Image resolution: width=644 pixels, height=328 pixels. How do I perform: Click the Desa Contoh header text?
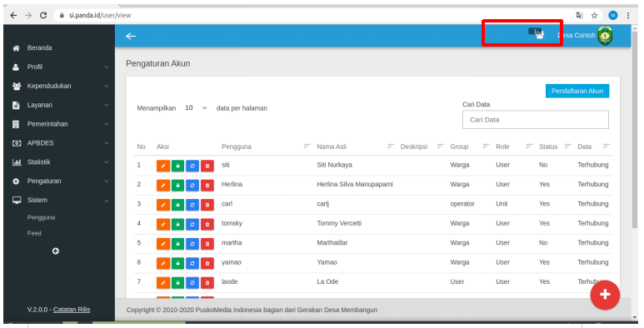[x=577, y=35]
